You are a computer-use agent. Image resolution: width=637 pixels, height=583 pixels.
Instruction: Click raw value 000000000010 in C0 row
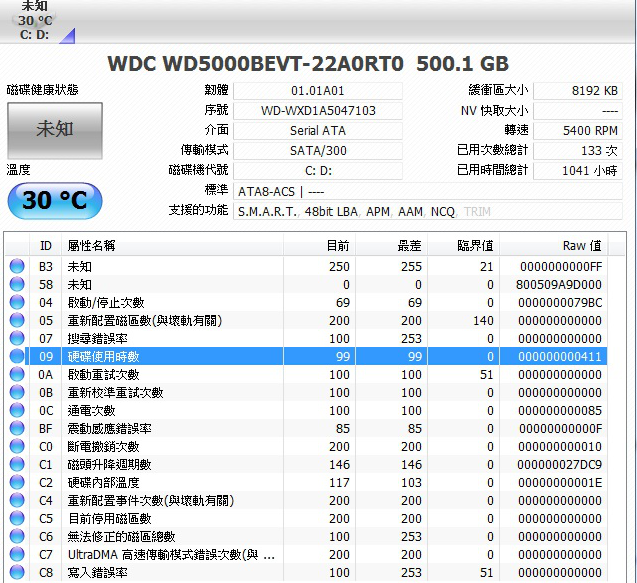tap(560, 446)
